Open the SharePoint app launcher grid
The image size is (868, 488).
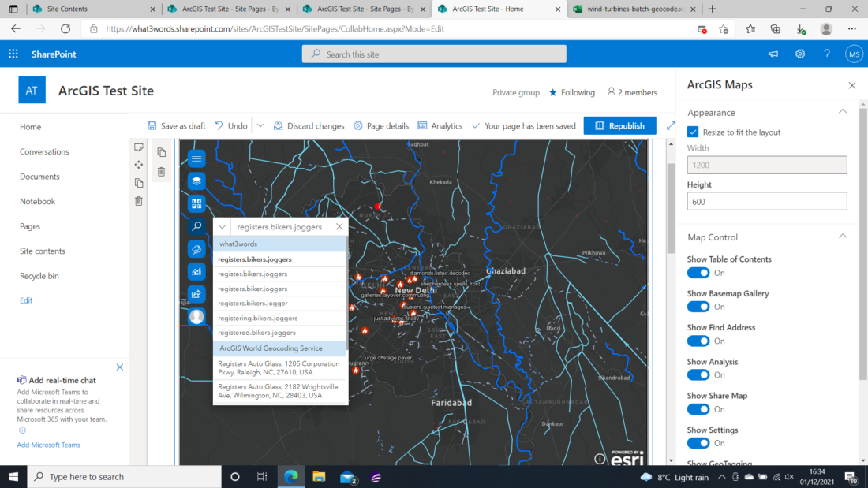(x=13, y=54)
